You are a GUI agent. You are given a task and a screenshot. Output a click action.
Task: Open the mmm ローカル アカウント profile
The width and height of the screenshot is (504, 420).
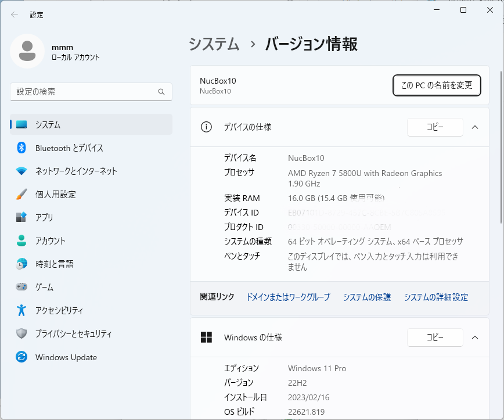[x=55, y=52]
